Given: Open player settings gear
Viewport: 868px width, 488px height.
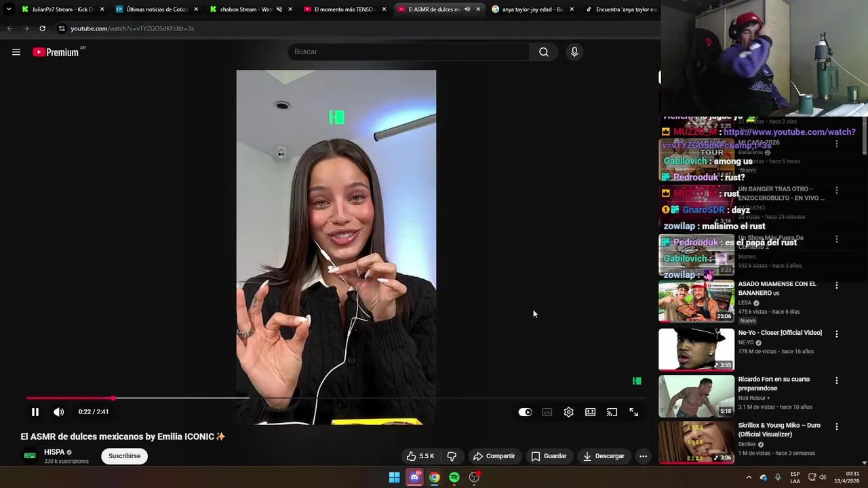Looking at the screenshot, I should (x=569, y=412).
